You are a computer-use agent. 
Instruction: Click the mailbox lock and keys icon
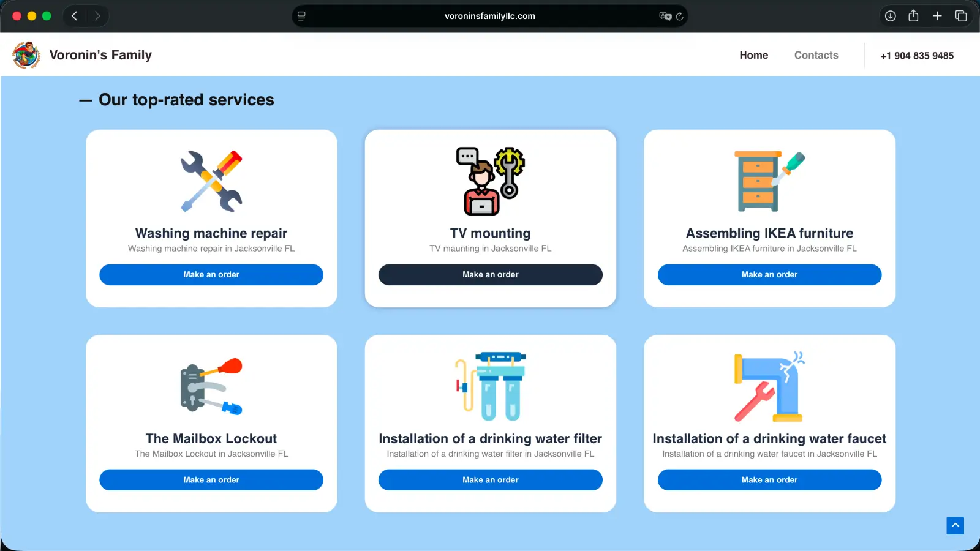(211, 386)
